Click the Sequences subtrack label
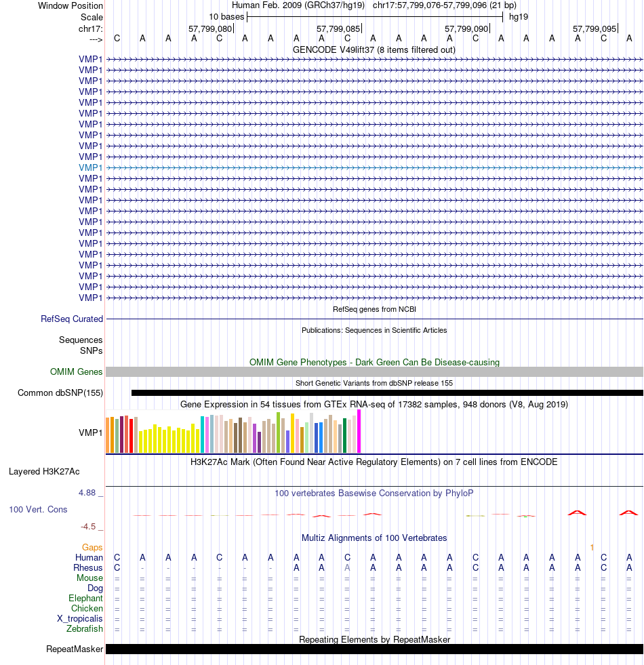Viewport: 644px width, 665px height. [x=81, y=340]
